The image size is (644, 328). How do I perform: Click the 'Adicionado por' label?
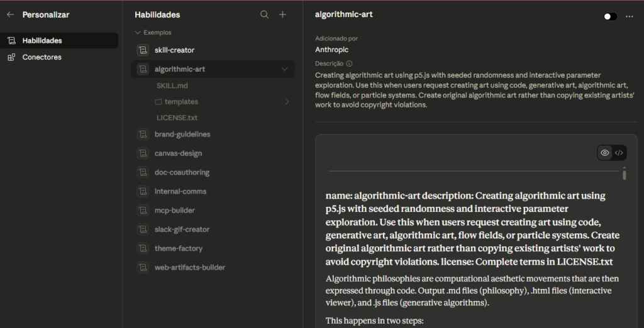[336, 38]
